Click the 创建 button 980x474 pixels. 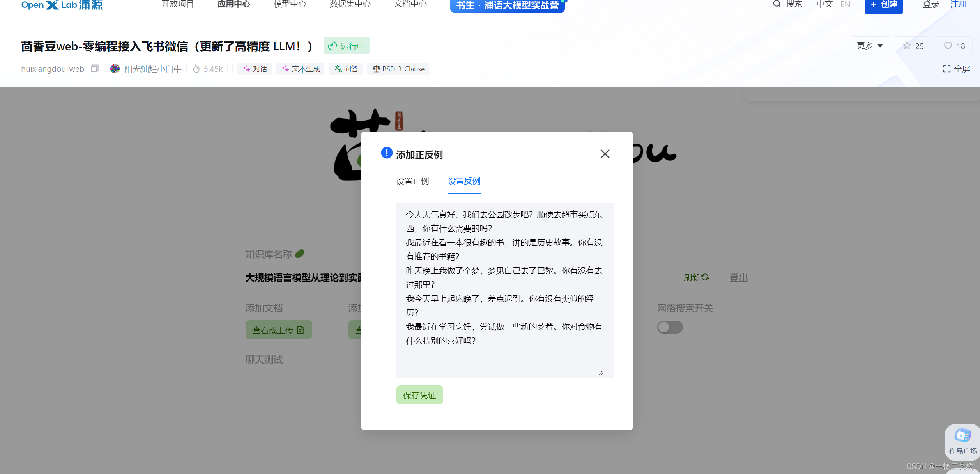[x=883, y=5]
